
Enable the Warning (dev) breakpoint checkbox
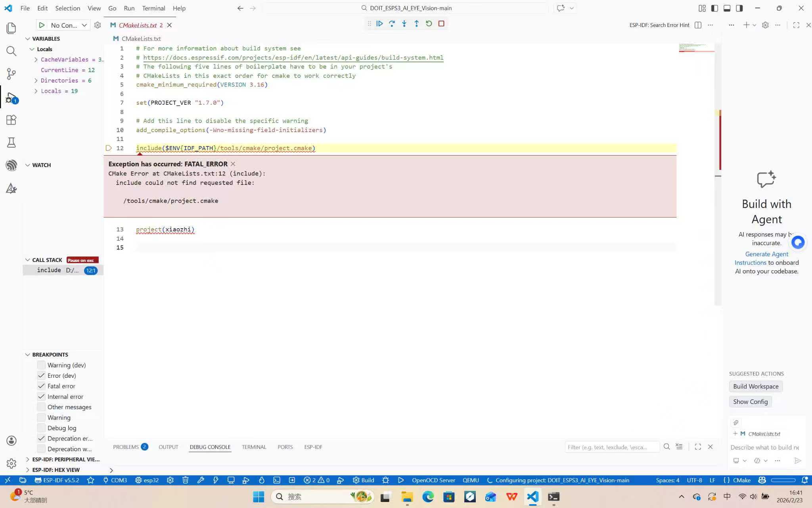tap(41, 365)
